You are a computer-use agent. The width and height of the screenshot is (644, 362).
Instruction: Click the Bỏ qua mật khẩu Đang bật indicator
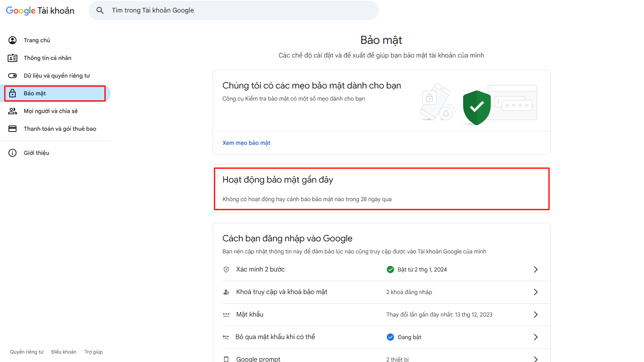pos(390,337)
